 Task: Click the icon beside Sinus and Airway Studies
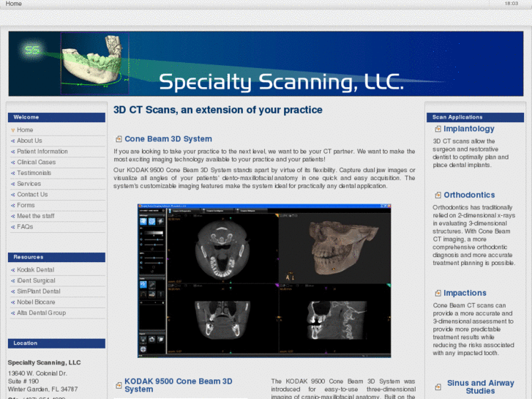coord(438,387)
